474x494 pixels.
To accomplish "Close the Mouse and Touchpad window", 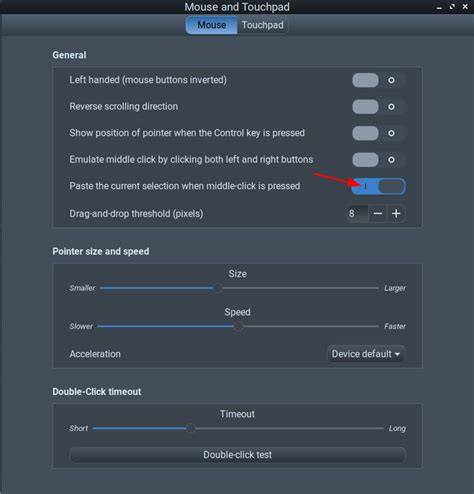I will (465, 7).
